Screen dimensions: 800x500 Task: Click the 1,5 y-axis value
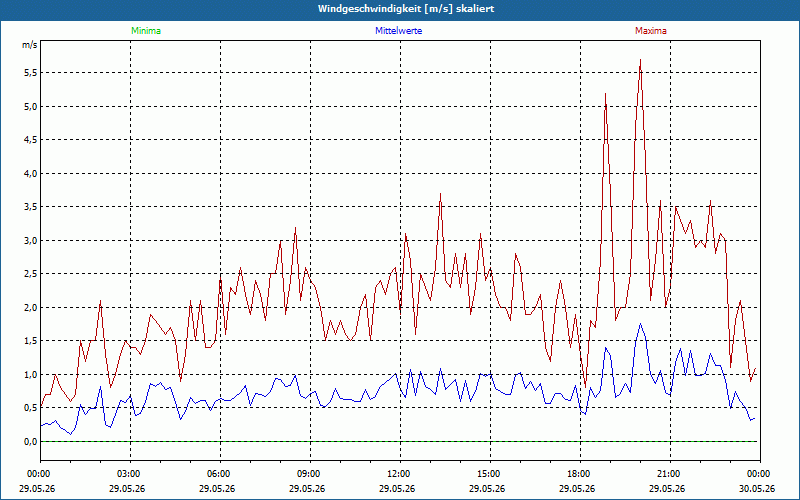click(31, 341)
